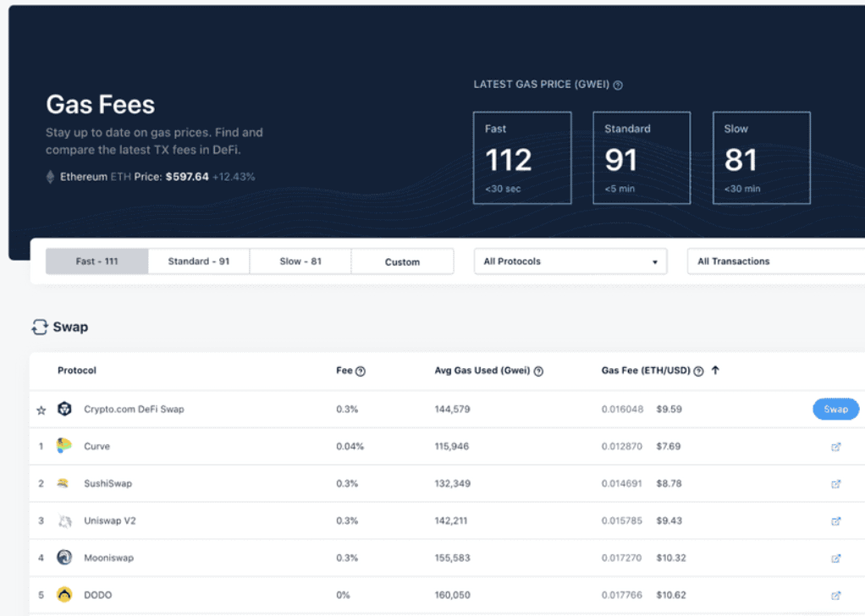Click the Swap button for Crypto.com DeFi Swap
Image resolution: width=865 pixels, height=616 pixels.
[x=835, y=409]
